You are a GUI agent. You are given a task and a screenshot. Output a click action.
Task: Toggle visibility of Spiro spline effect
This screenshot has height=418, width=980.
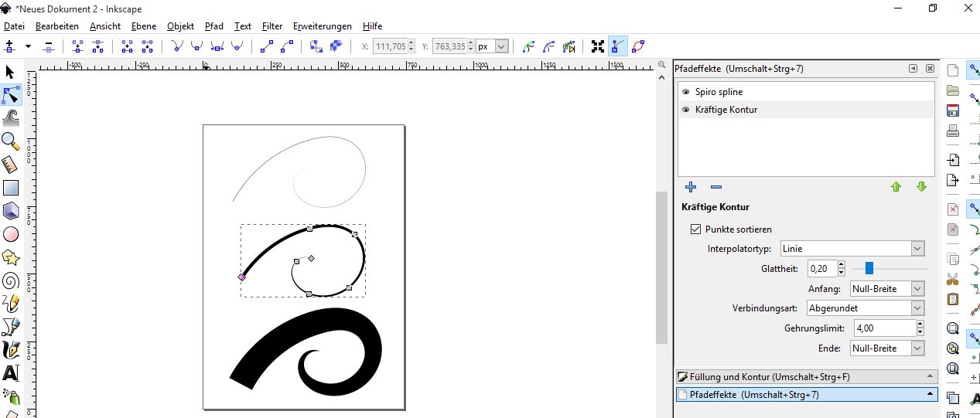(x=685, y=92)
